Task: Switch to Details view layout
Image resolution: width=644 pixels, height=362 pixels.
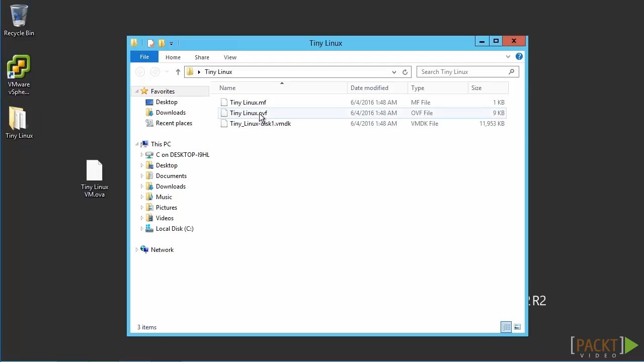Action: 506,327
